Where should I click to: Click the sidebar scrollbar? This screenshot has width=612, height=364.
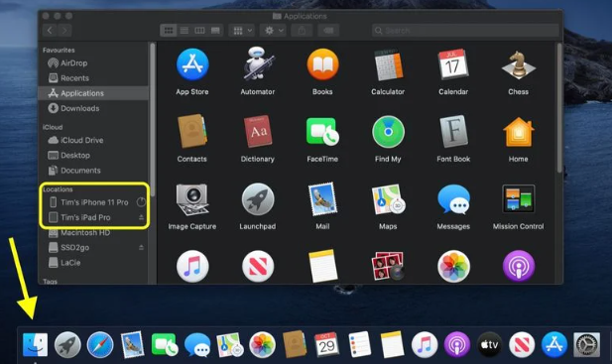[x=153, y=120]
